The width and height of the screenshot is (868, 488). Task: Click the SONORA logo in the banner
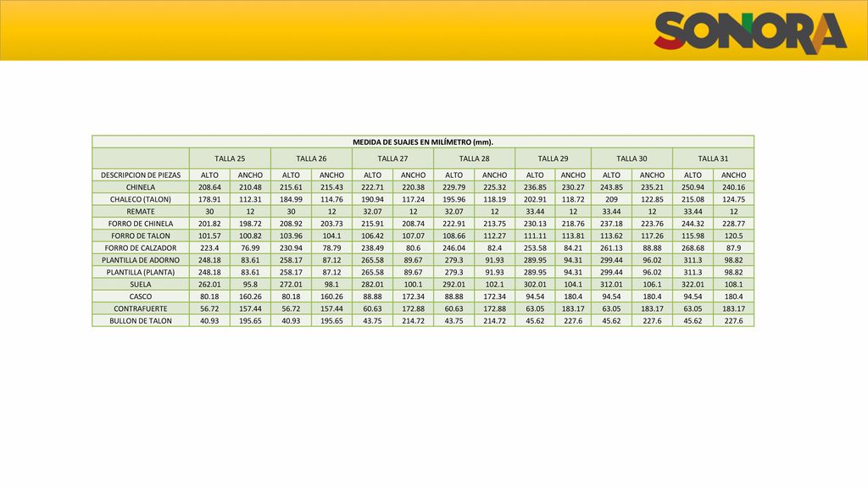pyautogui.click(x=750, y=33)
